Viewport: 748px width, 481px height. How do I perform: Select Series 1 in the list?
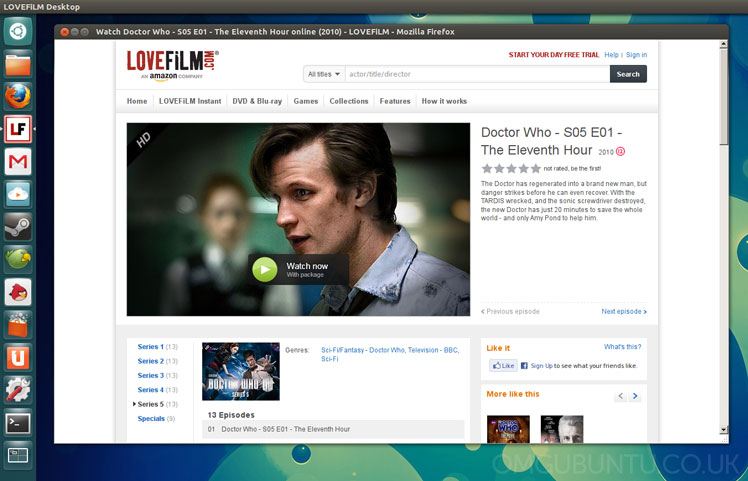click(151, 347)
